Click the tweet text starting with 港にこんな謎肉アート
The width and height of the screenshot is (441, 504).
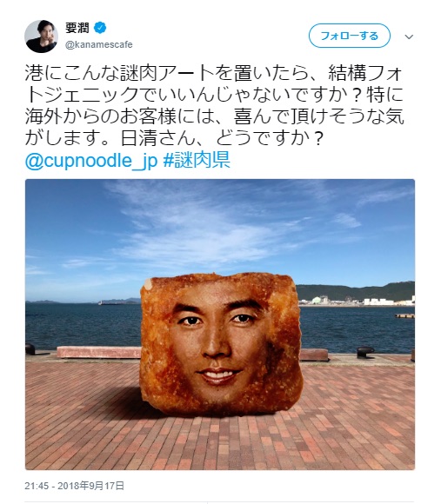(x=214, y=105)
